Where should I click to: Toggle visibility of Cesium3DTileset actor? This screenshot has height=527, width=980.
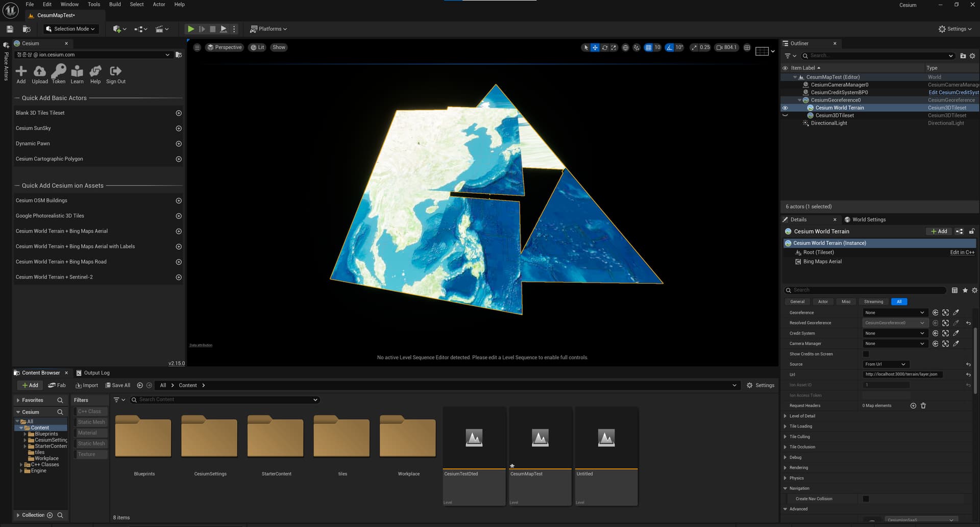click(785, 115)
